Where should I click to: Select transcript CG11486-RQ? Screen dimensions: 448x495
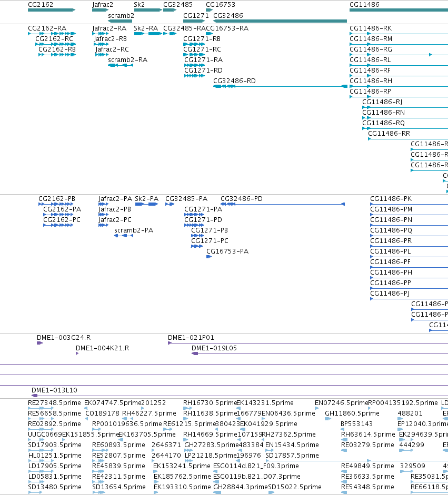point(405,128)
